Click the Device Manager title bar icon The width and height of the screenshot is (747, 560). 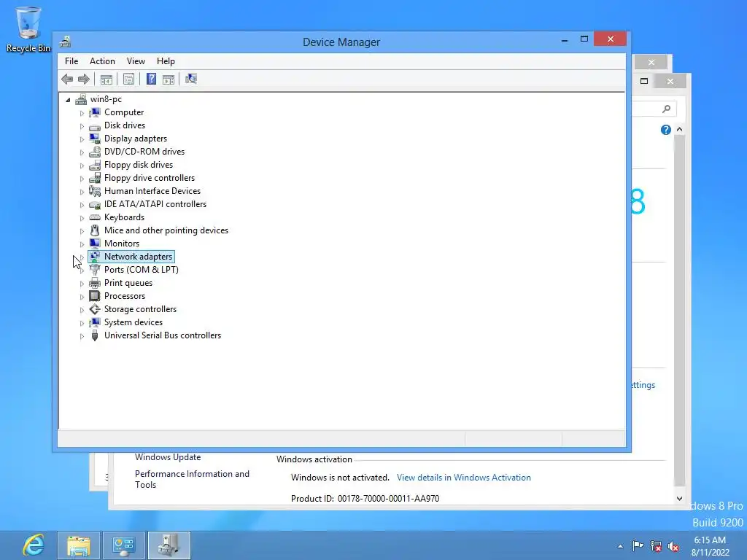(65, 42)
